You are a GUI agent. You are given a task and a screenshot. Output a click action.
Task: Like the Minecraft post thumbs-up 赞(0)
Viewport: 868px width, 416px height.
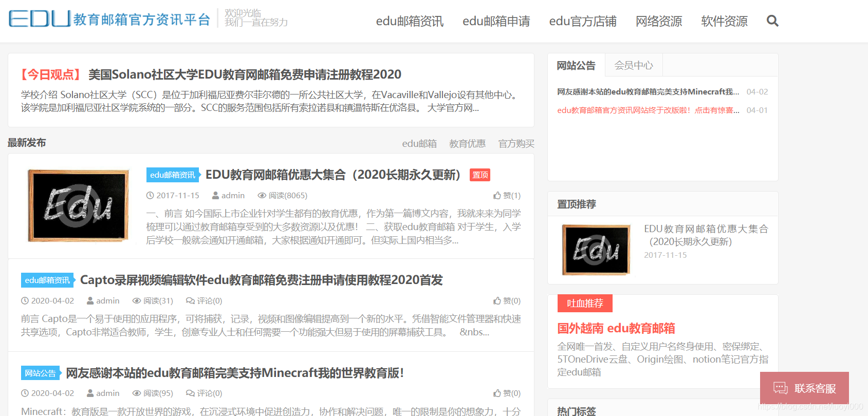pos(507,393)
